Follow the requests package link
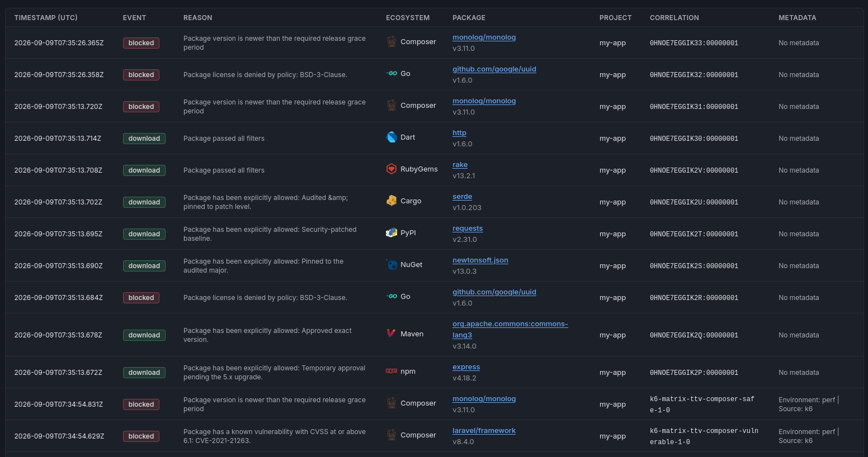Viewport: 868px width, 457px height. tap(468, 229)
